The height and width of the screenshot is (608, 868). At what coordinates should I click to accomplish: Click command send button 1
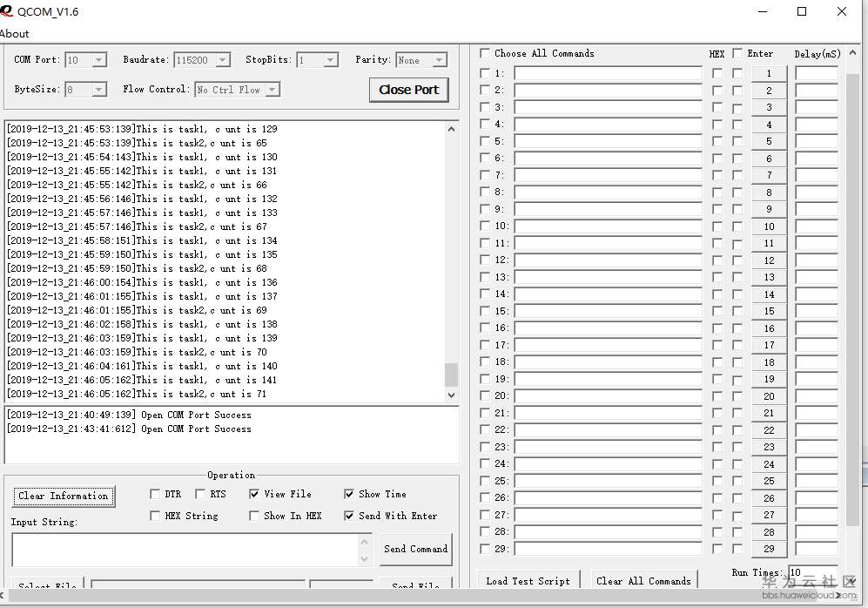[x=769, y=73]
